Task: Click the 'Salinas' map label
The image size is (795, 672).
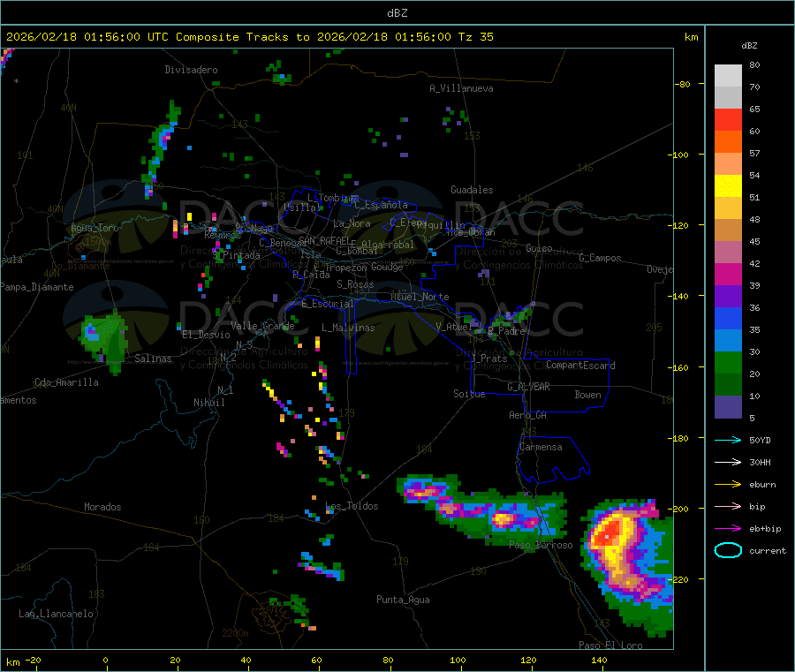Action: (x=153, y=359)
